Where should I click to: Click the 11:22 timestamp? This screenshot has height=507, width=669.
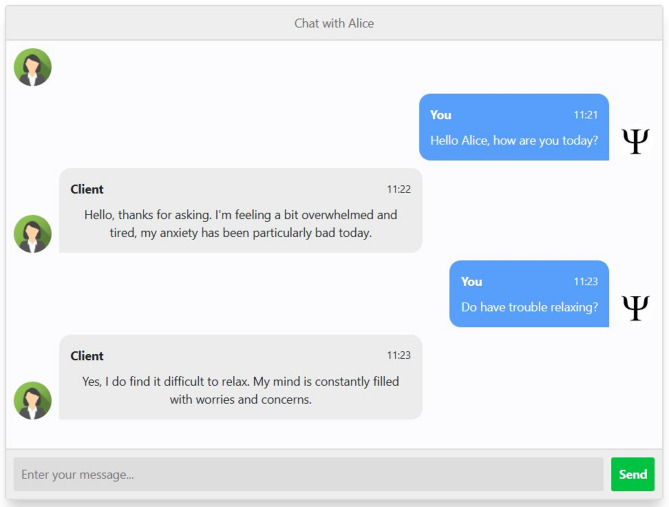coord(398,189)
